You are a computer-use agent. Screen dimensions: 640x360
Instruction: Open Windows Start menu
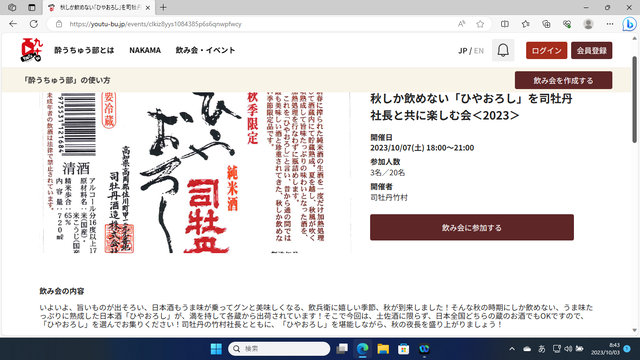pos(216,349)
